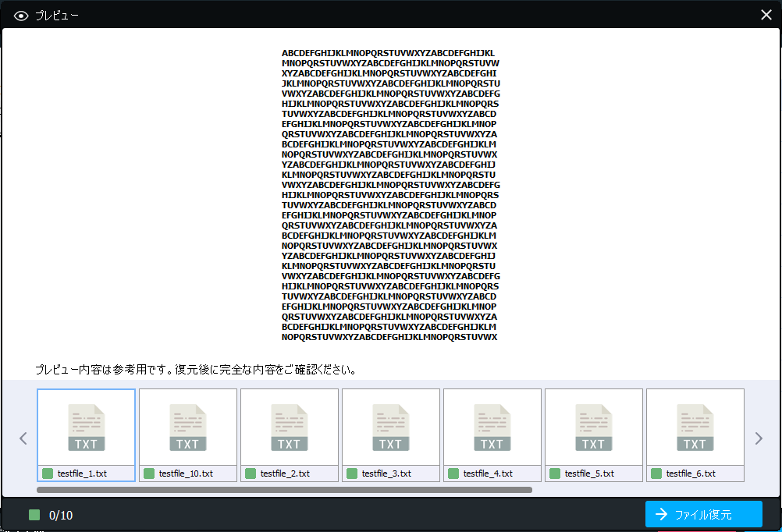This screenshot has height=532, width=782.
Task: Open testfile_3.txt via its TXT file icon
Action: [390, 427]
